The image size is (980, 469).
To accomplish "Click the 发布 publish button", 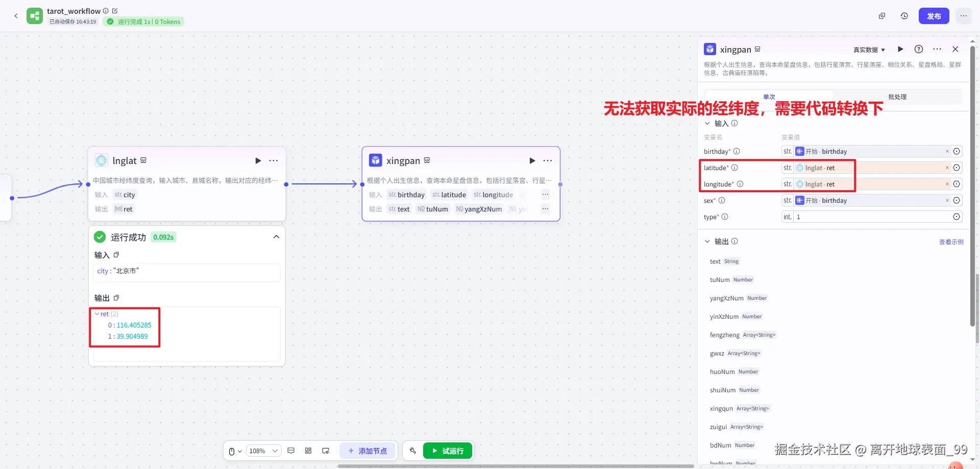I will click(x=934, y=16).
